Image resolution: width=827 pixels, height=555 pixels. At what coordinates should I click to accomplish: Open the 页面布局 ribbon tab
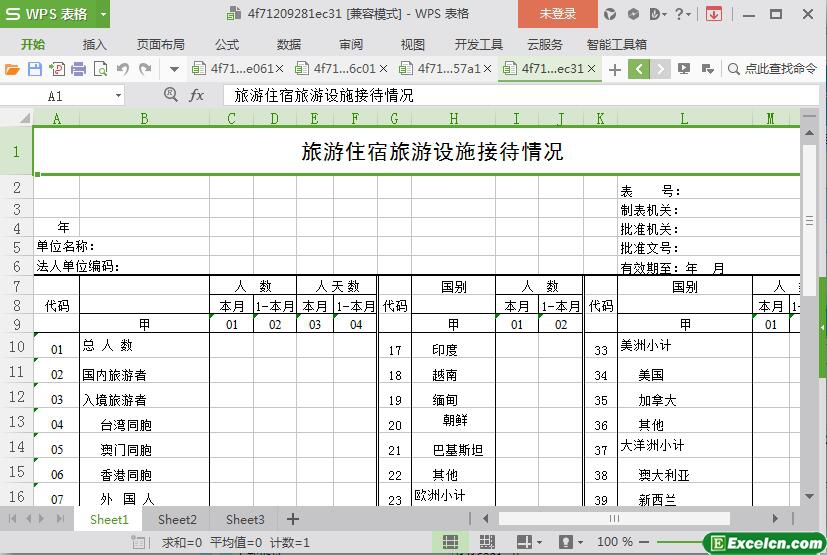pyautogui.click(x=160, y=44)
